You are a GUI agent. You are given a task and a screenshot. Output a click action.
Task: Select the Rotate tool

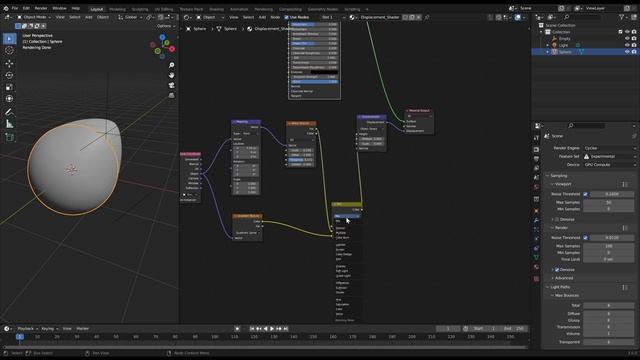click(9, 75)
